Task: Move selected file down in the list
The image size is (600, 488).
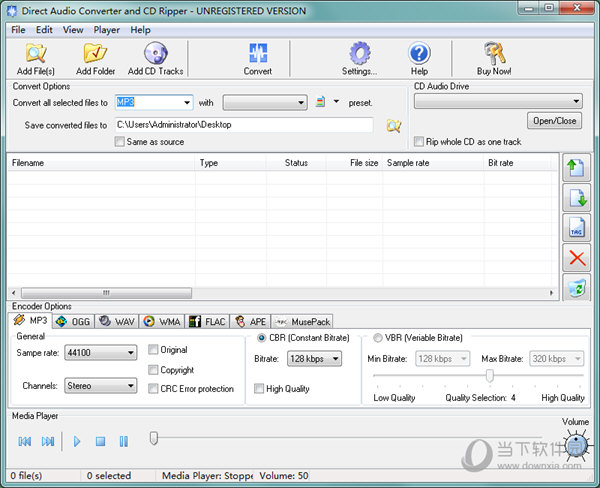Action: (x=576, y=197)
